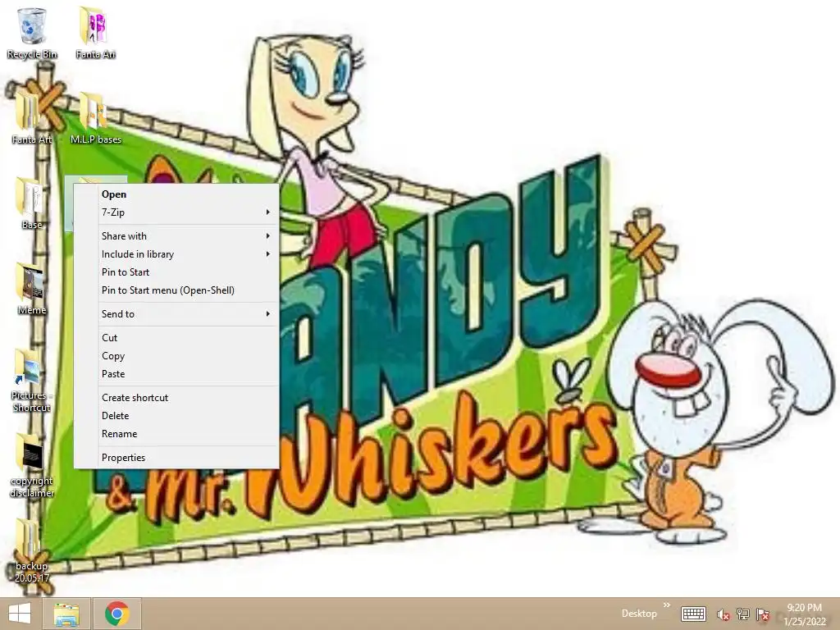Screen dimensions: 840x630
Task: Select the M.L.P bases folder icon
Action: (95, 118)
